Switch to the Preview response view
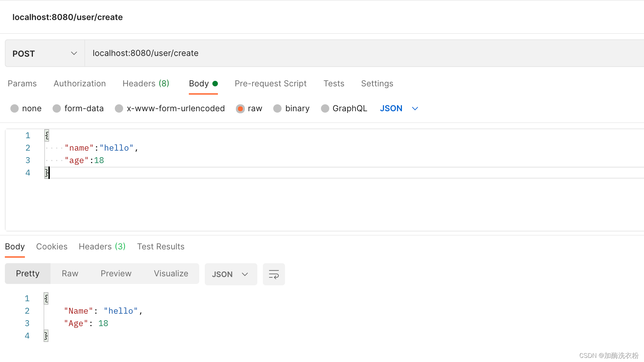The height and width of the screenshot is (362, 644). [116, 273]
